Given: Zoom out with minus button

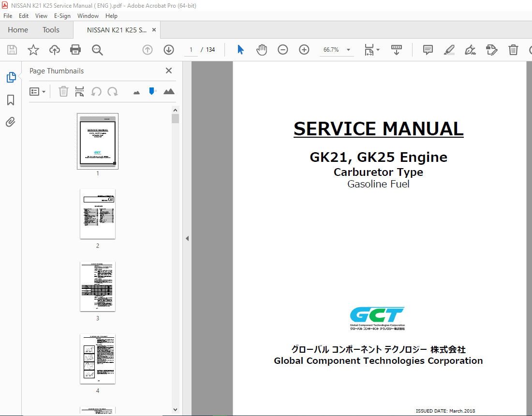Looking at the screenshot, I should click(282, 50).
